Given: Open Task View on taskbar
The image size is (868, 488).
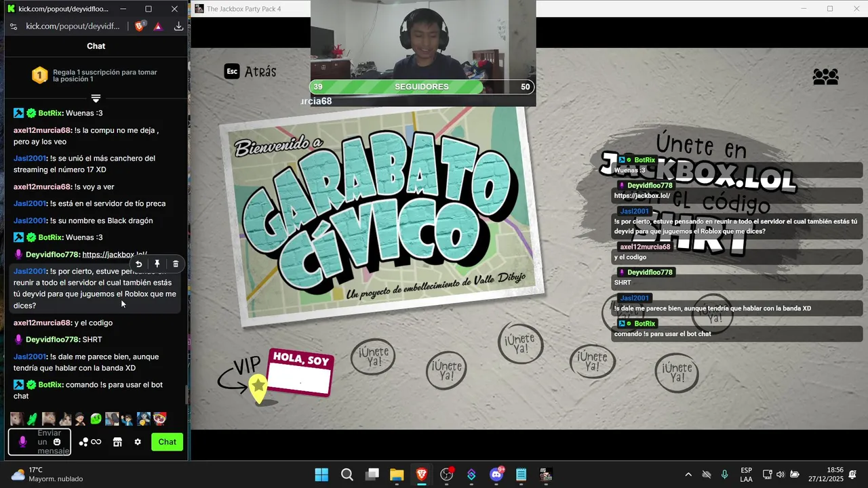Looking at the screenshot, I should tap(372, 474).
